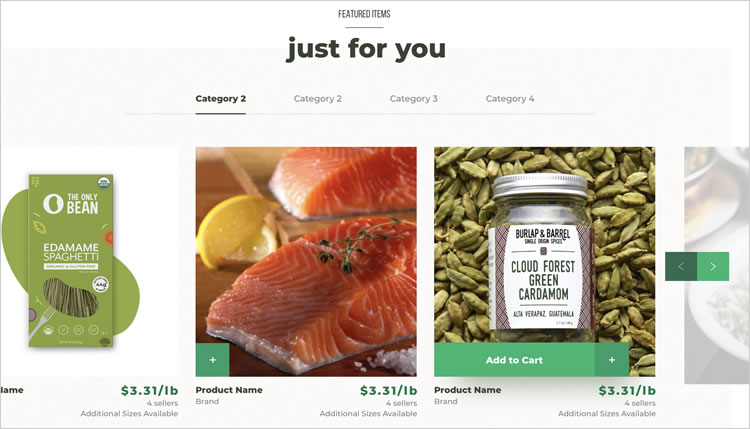The width and height of the screenshot is (750, 429).
Task: Click 4 sellers under the cardamom price
Action: (x=640, y=403)
